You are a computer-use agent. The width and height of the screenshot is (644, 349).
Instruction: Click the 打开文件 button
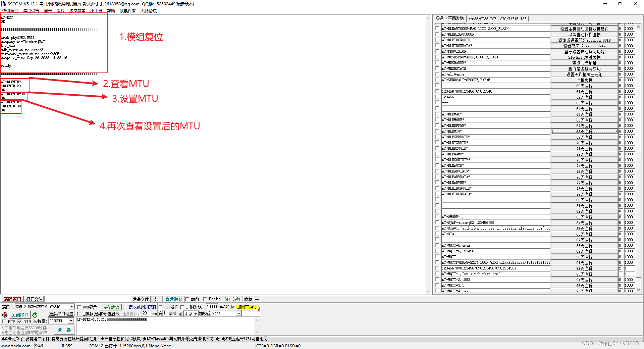(34, 299)
